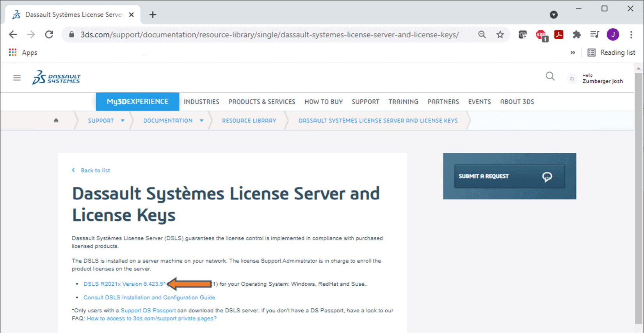The height and width of the screenshot is (333, 644).
Task: Select the My3DEXPERIENCE tab
Action: coord(137,102)
